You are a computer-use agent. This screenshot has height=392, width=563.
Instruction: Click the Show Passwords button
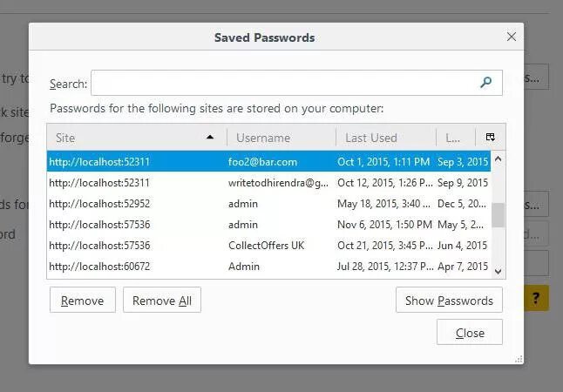pyautogui.click(x=449, y=301)
